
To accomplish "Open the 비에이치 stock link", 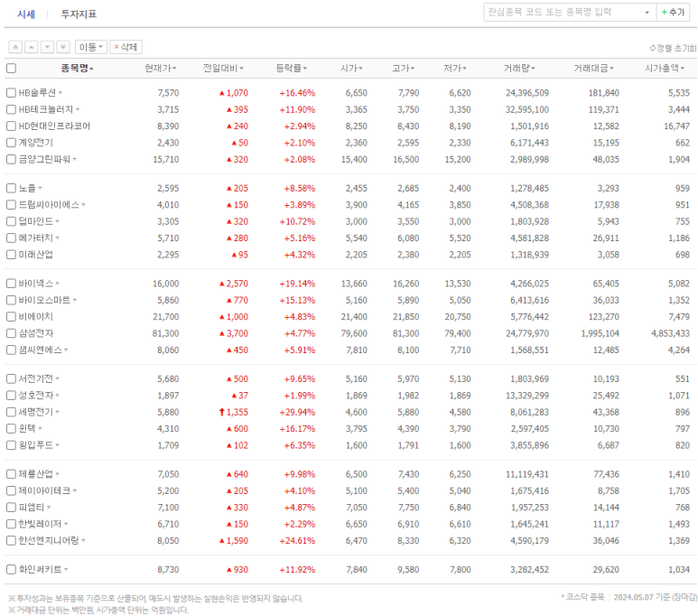I will click(x=35, y=317).
